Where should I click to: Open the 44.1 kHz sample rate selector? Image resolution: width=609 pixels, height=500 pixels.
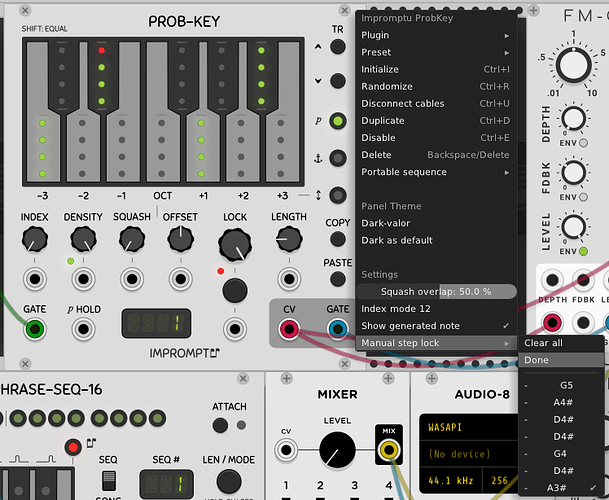tap(451, 481)
